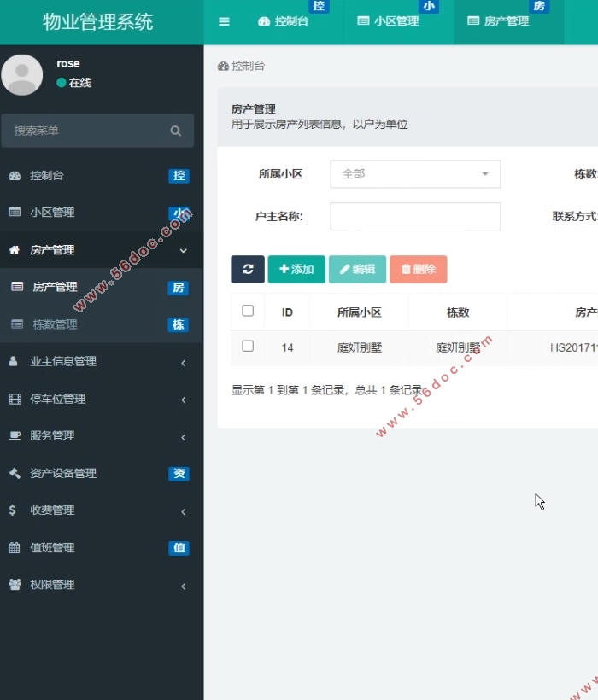Click the search magnifier icon
The width and height of the screenshot is (598, 700).
176,131
